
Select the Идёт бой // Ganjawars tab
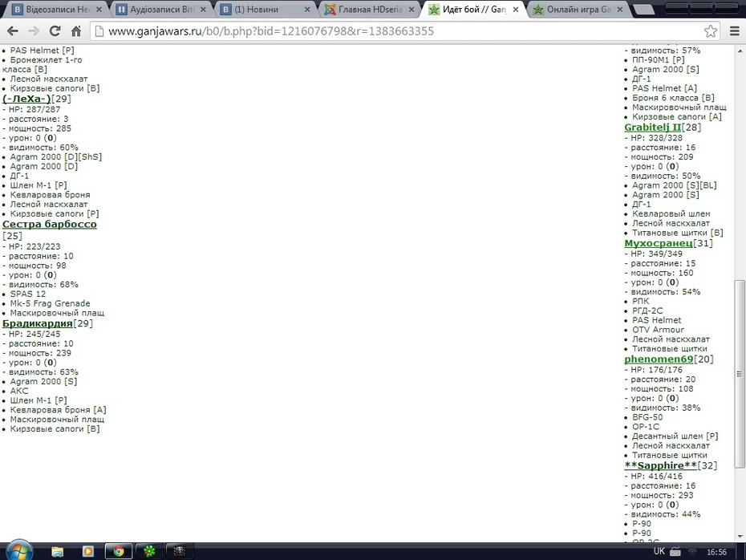474,9
